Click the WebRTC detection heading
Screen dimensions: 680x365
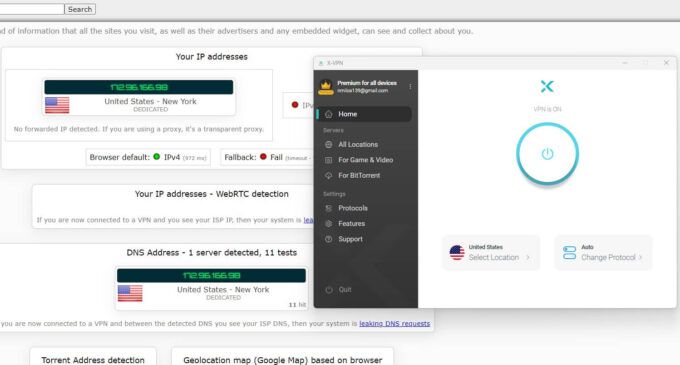(211, 194)
